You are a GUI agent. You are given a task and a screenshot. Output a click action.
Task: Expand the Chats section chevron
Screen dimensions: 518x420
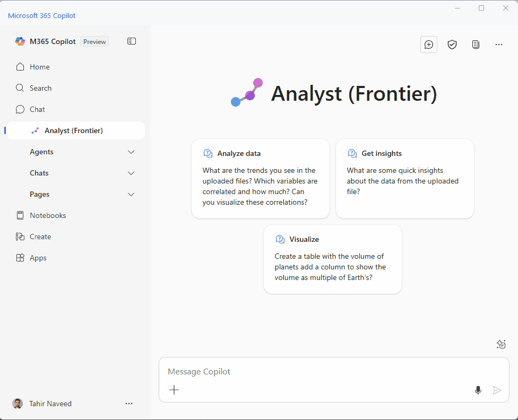click(131, 173)
